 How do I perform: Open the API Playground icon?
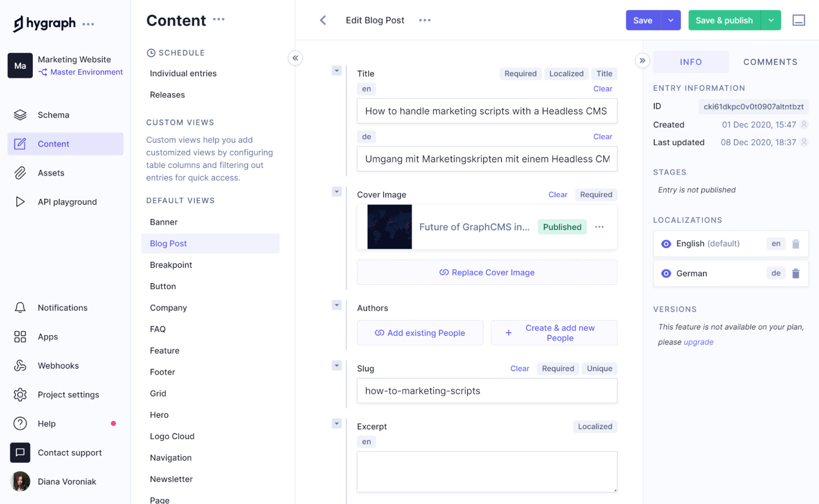pos(20,201)
